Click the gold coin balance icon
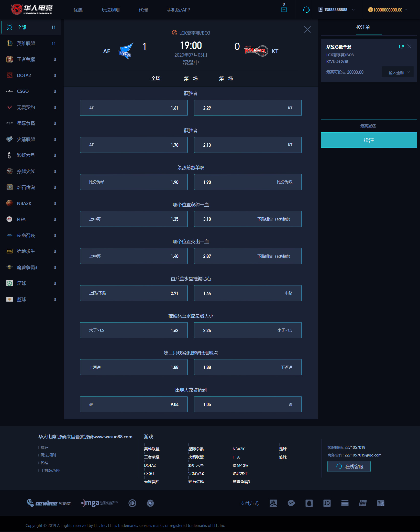The height and width of the screenshot is (532, 420). point(370,10)
